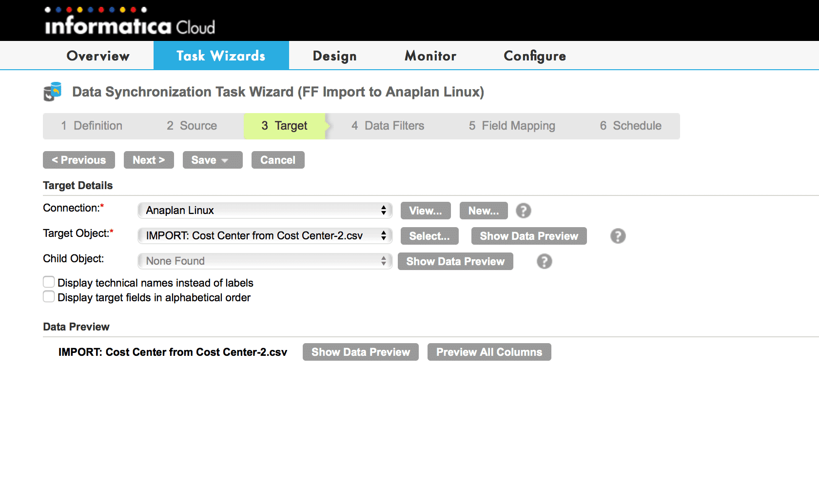Jump to step 1 Definition
Viewport: 819px width, 504px height.
click(x=92, y=126)
